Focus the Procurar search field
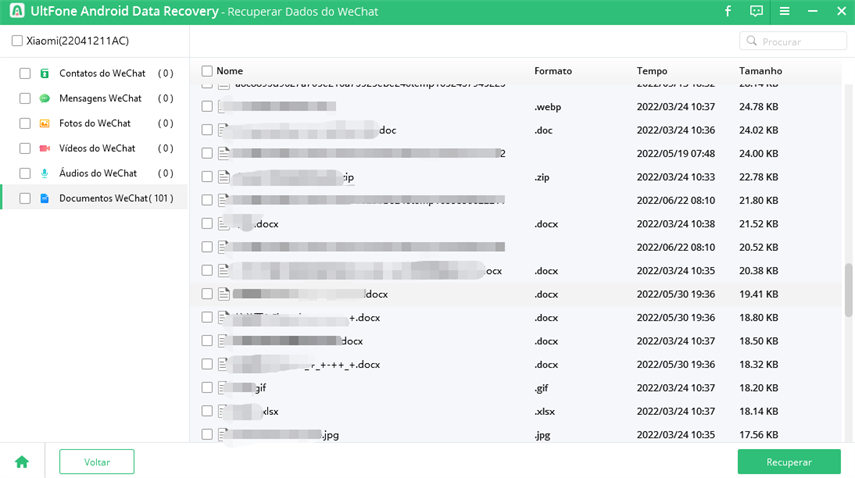The image size is (855, 478). point(797,41)
